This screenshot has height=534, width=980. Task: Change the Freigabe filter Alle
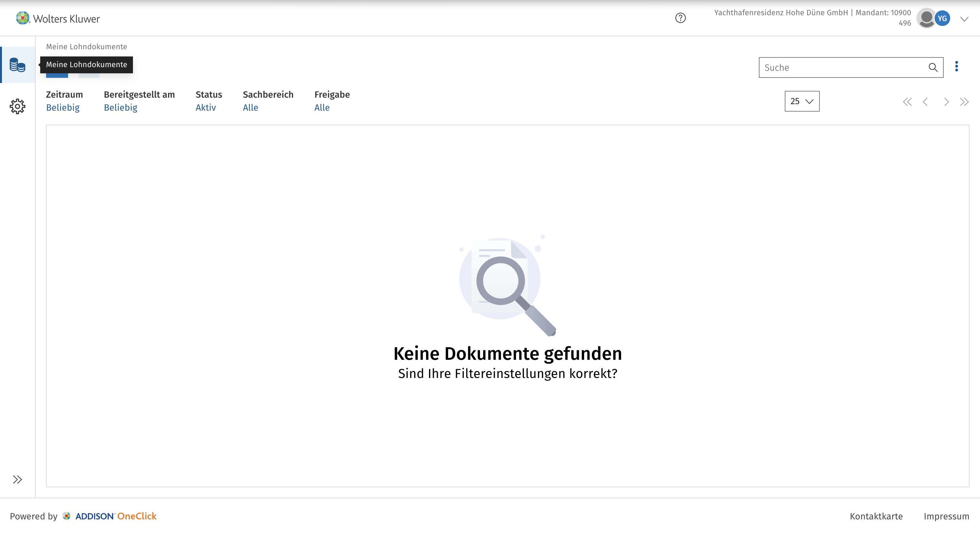click(x=322, y=107)
